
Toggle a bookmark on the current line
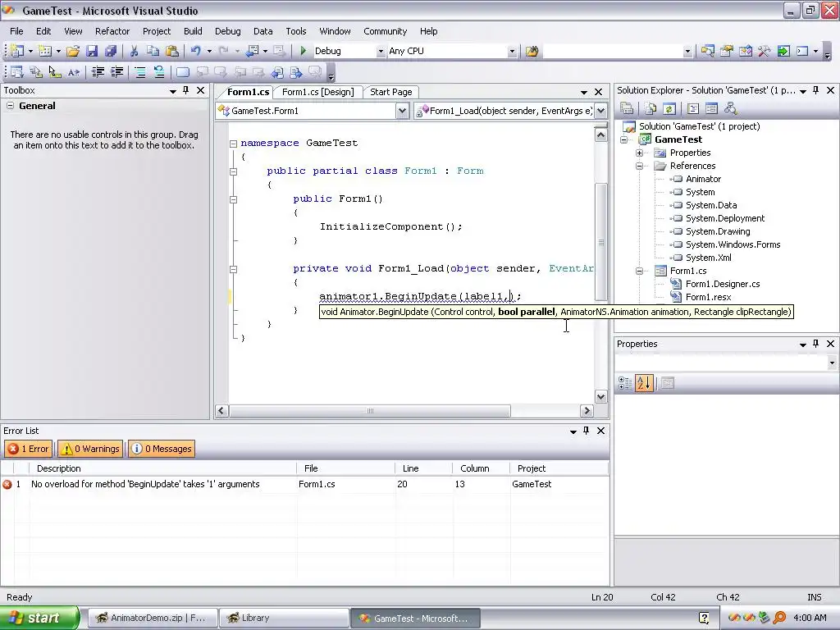coord(183,72)
